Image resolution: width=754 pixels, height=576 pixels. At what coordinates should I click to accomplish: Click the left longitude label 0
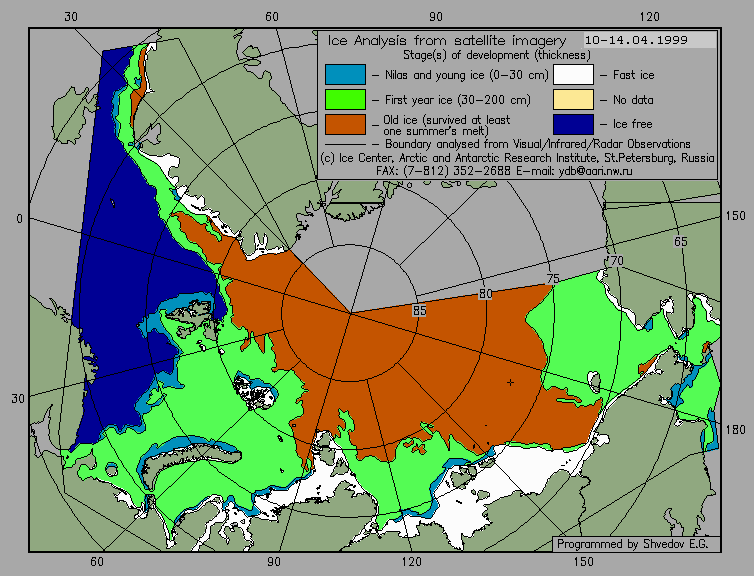[19, 219]
